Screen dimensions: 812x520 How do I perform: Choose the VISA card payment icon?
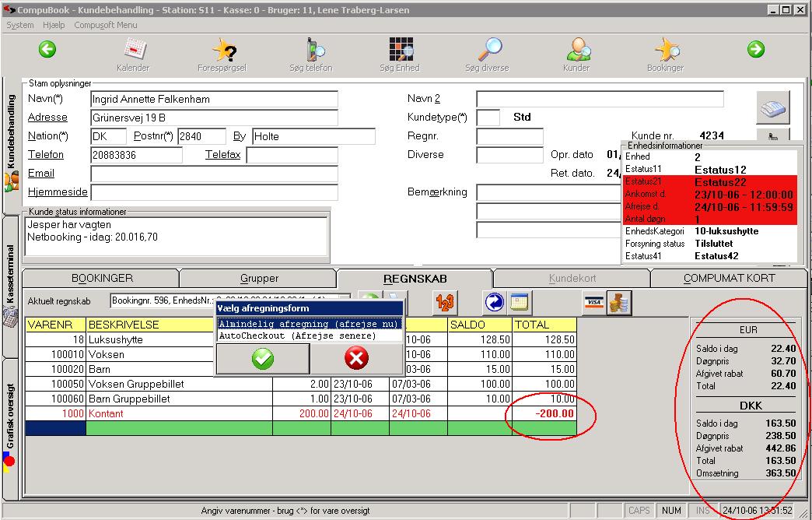coord(593,302)
